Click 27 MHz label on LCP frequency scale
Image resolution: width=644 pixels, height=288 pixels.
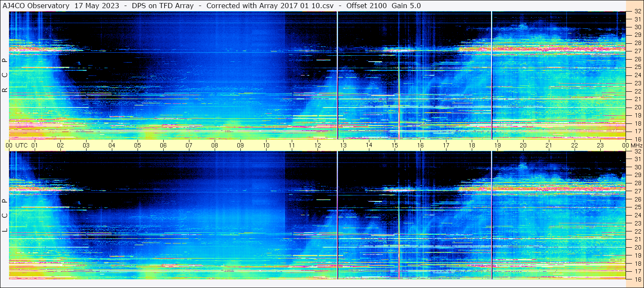[637, 191]
